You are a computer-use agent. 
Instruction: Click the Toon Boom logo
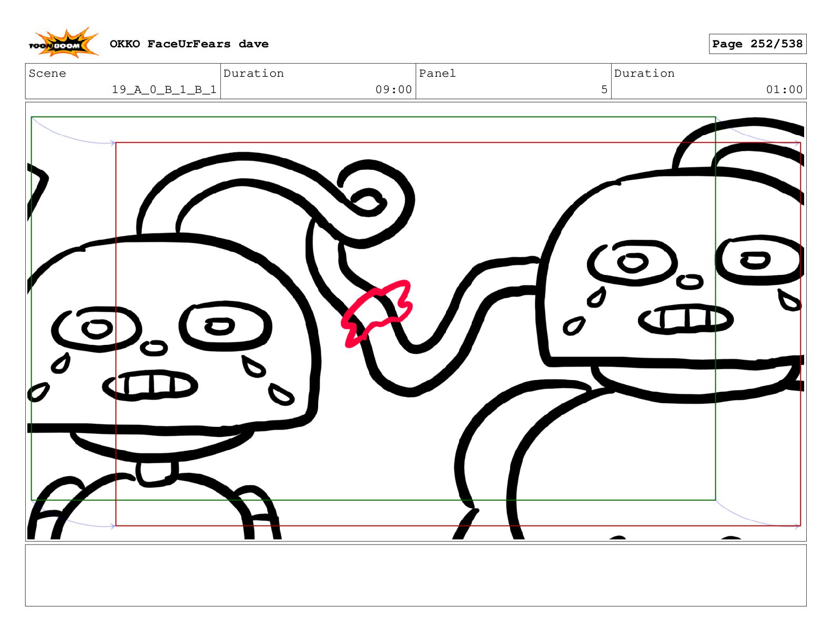click(63, 43)
